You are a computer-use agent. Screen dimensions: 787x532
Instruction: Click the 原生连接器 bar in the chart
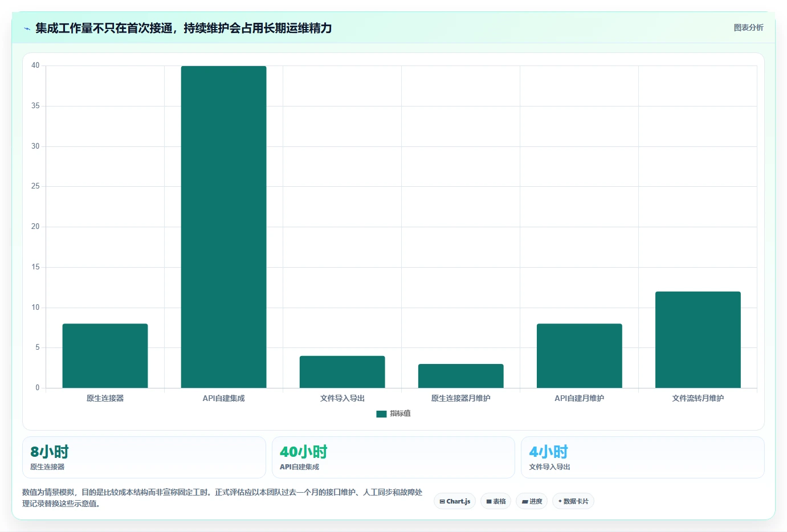pos(105,356)
